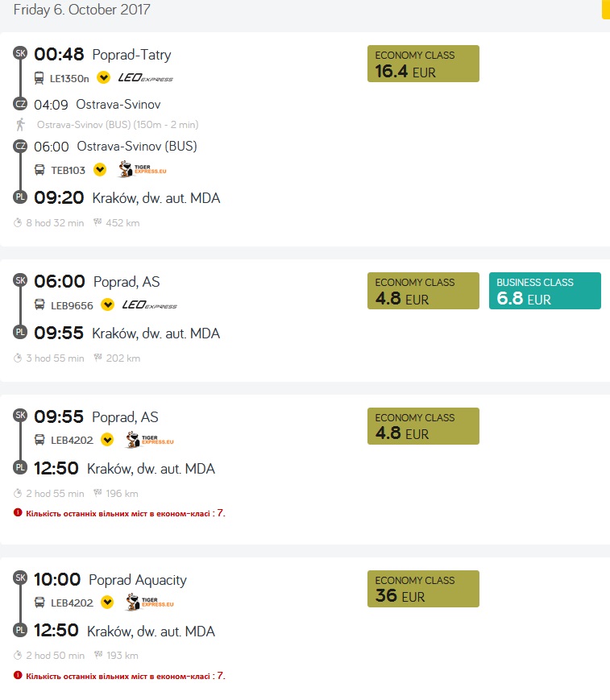Click the bus icon beside LEB9656
The height and width of the screenshot is (700, 610).
[x=39, y=305]
